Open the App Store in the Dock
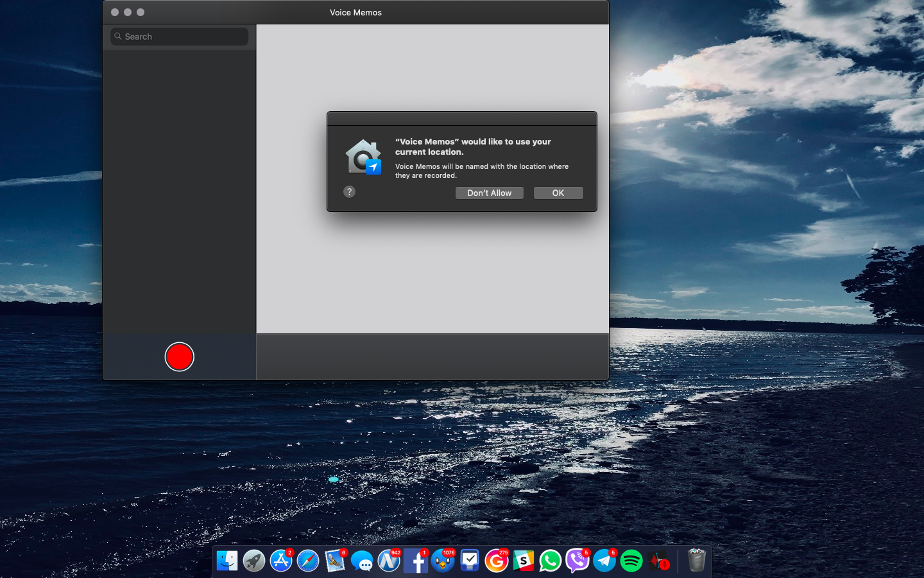Screen dimensions: 924x578 coord(281,561)
